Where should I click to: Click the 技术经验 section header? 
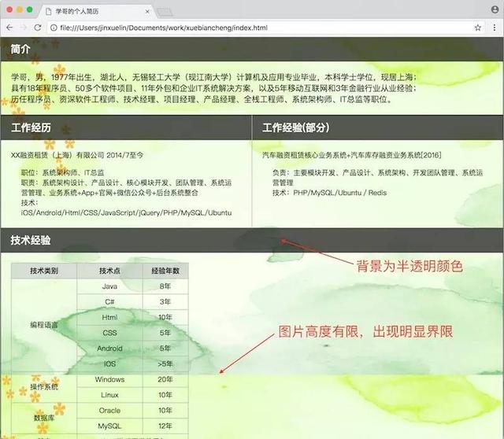pos(252,240)
